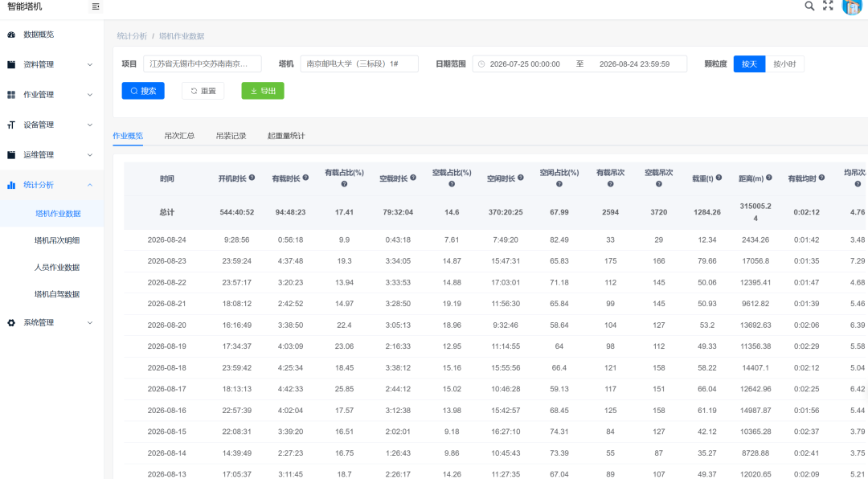This screenshot has height=479, width=868.
Task: Select the 按小时 granularity option
Action: (x=784, y=63)
